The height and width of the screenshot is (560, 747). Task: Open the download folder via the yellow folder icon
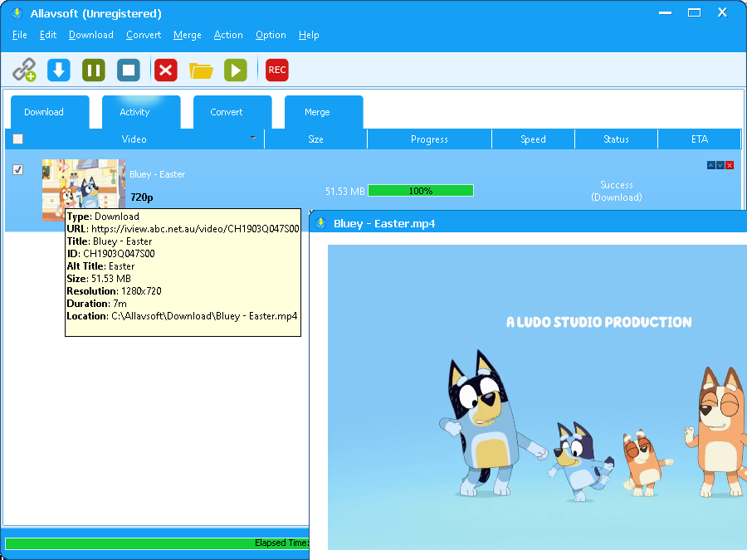click(x=201, y=71)
